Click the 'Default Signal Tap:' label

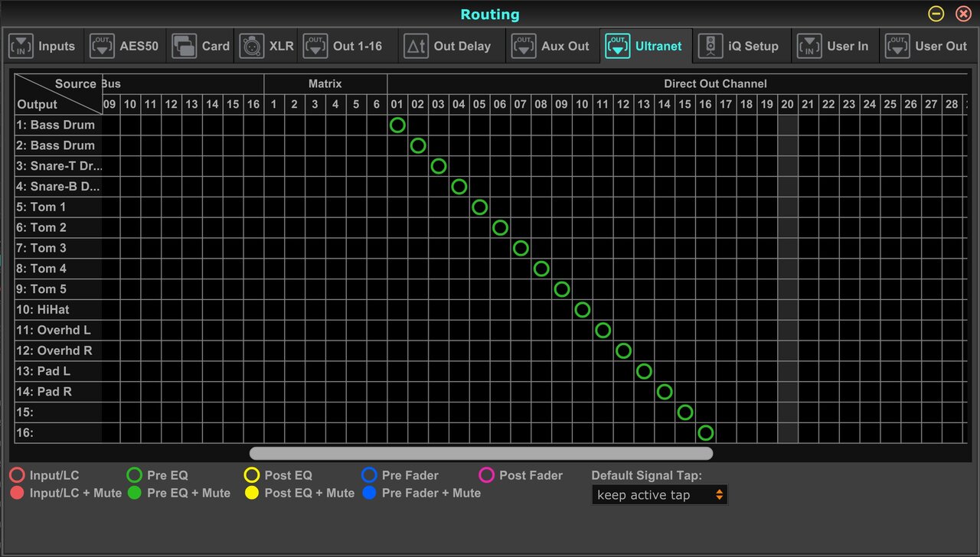pos(646,475)
